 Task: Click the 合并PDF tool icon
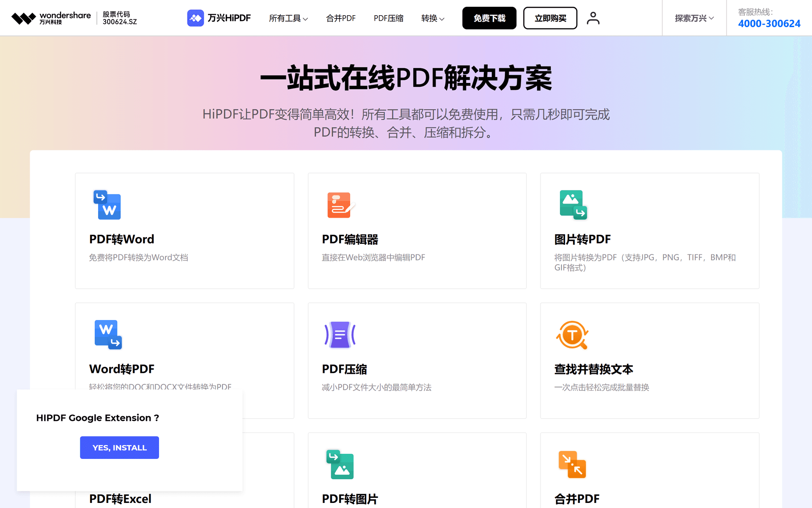pyautogui.click(x=572, y=464)
